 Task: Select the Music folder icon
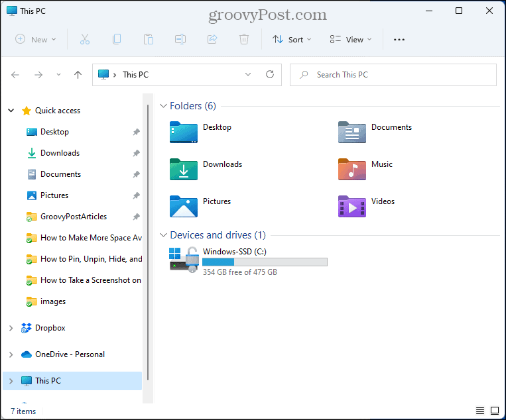[x=352, y=169]
